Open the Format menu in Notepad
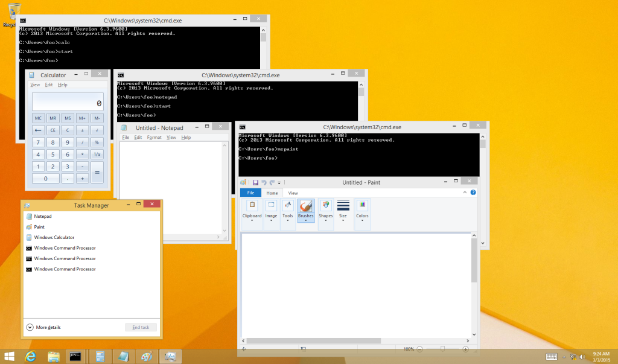This screenshot has height=364, width=618. tap(154, 138)
